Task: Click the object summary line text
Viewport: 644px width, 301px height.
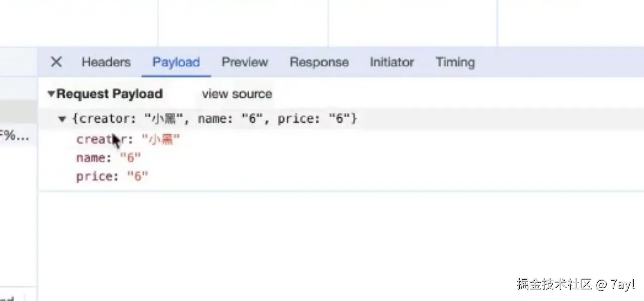Action: (x=215, y=119)
